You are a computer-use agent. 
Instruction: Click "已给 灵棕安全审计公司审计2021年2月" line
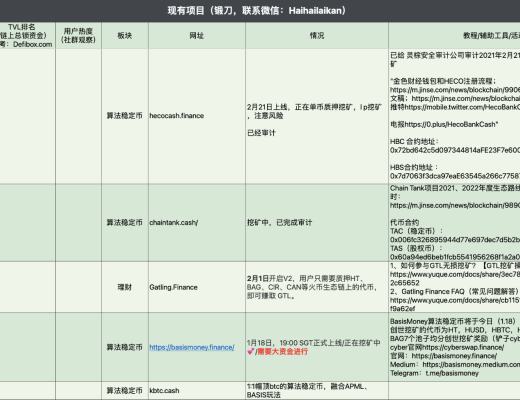(x=455, y=55)
